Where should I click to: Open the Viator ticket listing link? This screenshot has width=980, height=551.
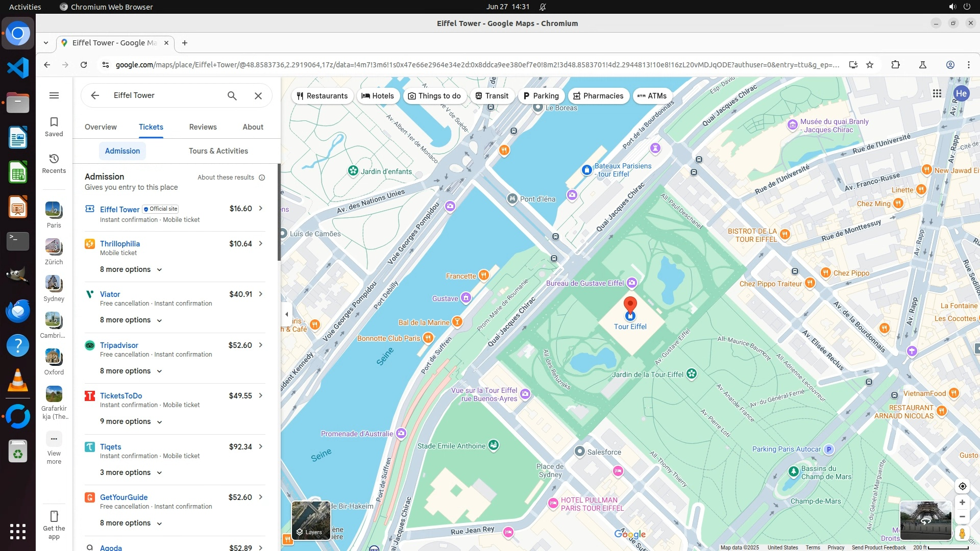110,294
